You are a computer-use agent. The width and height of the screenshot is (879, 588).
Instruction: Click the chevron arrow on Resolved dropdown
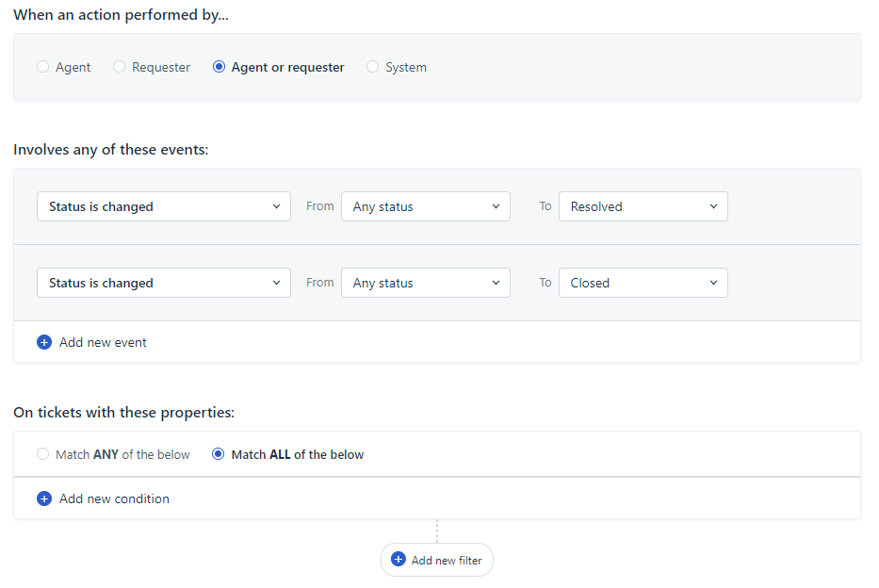pos(713,207)
